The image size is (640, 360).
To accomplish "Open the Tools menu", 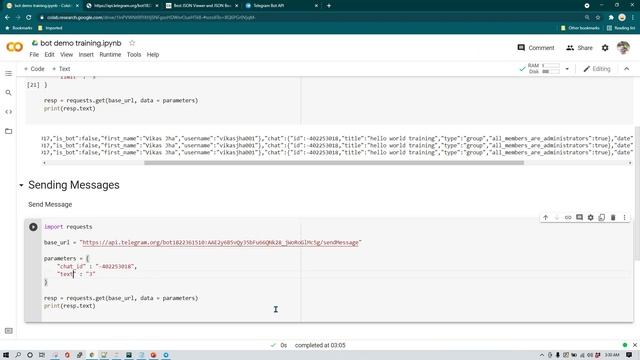I will 134,55.
